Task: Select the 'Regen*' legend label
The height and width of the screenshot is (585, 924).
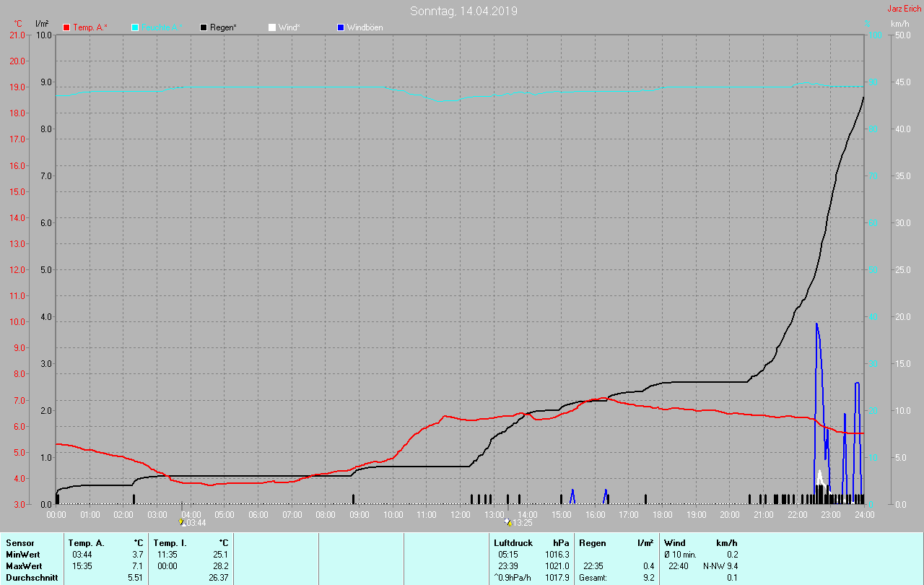Action: tap(225, 27)
